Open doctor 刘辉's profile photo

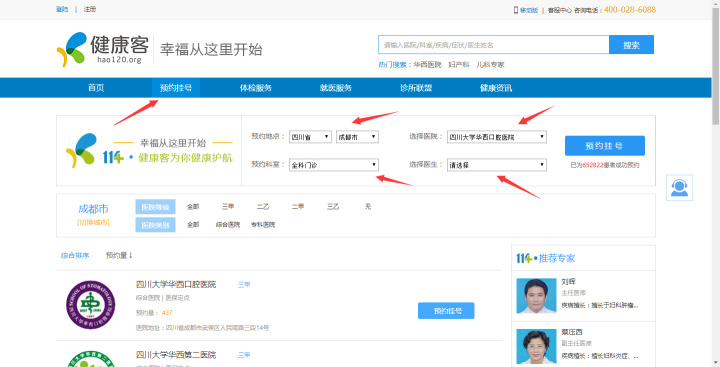click(x=536, y=296)
